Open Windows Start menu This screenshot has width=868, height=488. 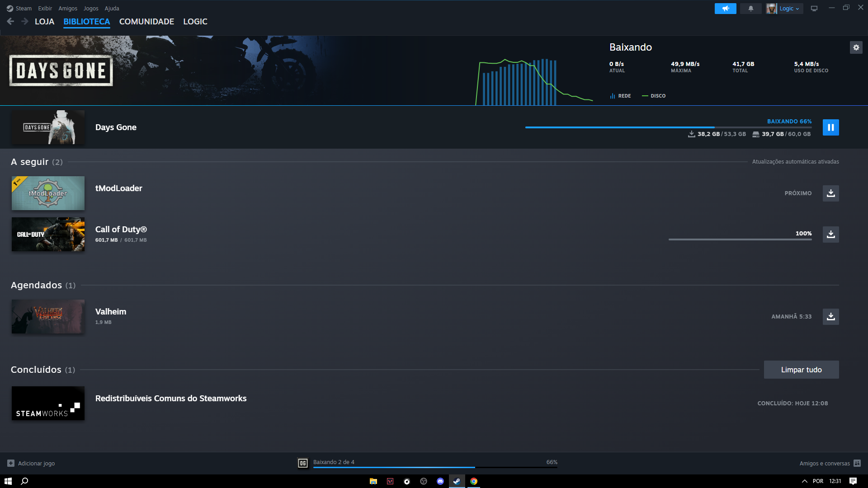[8, 481]
